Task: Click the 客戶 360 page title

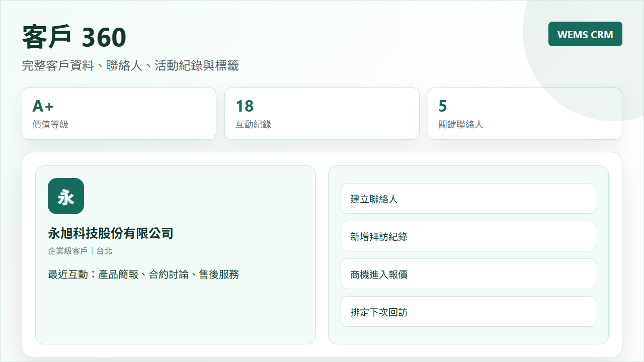Action: (74, 37)
